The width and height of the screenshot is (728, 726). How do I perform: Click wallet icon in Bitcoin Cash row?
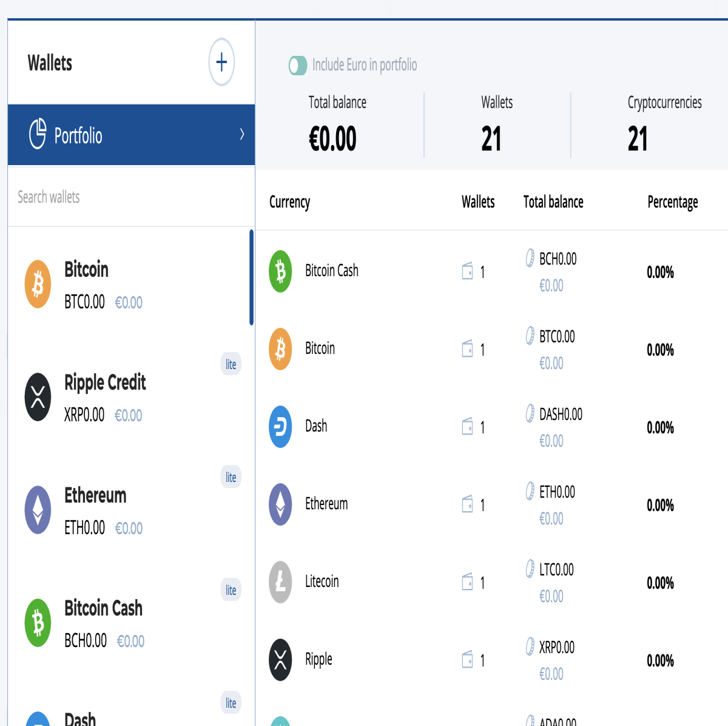coord(467,271)
